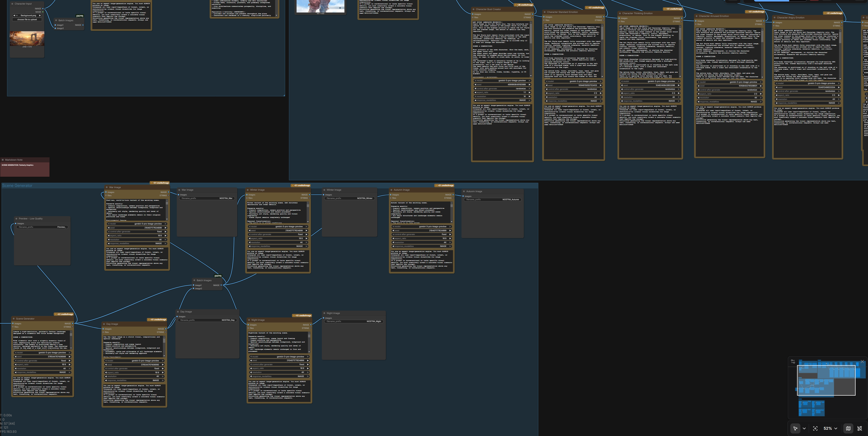Select the pointer tool in the bottom toolbar
This screenshot has height=436, width=868.
[x=795, y=429]
